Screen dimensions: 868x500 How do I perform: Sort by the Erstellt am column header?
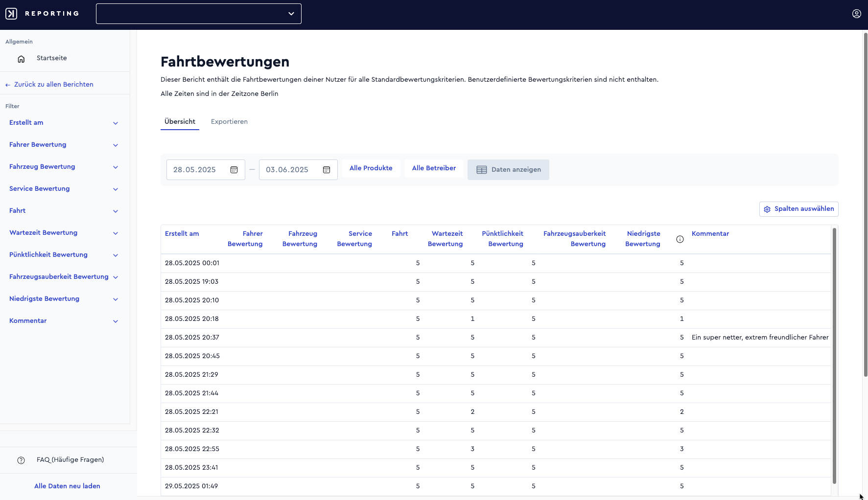click(x=182, y=234)
